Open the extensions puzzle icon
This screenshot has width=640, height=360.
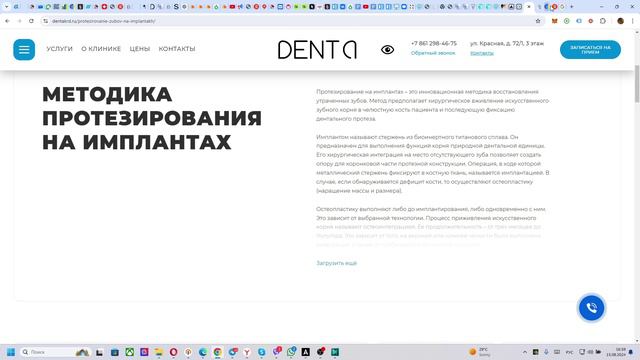tap(603, 21)
